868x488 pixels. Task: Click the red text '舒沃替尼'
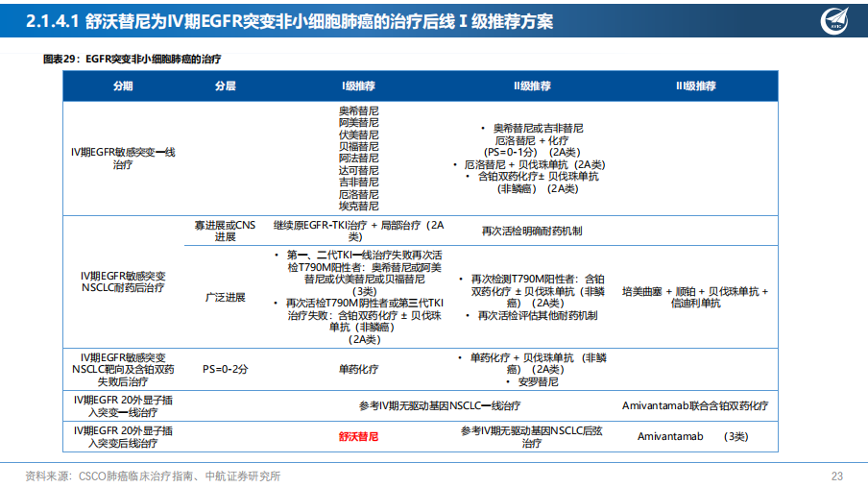coord(359,437)
